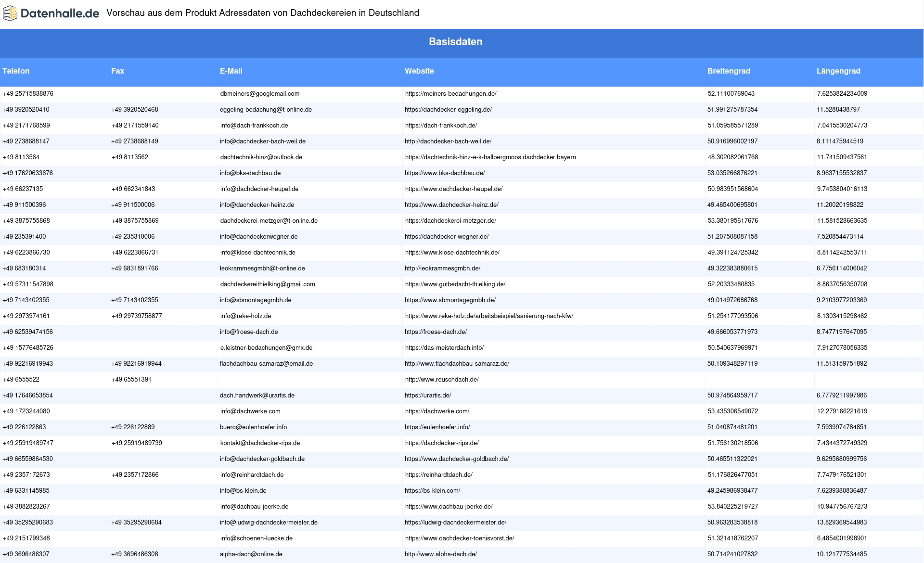Select the E-Mail column header

tap(231, 71)
